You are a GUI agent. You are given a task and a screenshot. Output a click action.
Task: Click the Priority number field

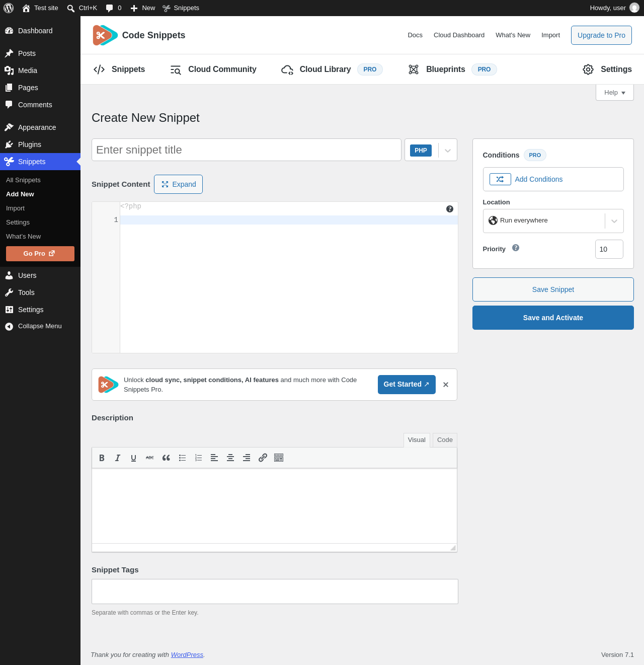[609, 249]
